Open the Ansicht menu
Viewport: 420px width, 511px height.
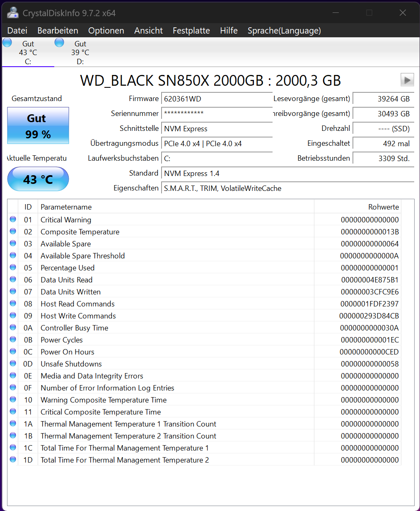148,30
